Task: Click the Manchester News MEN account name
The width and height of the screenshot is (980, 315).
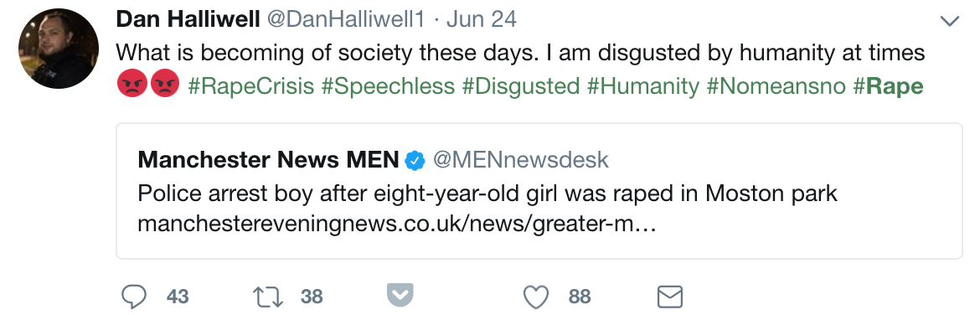Action: [x=268, y=160]
